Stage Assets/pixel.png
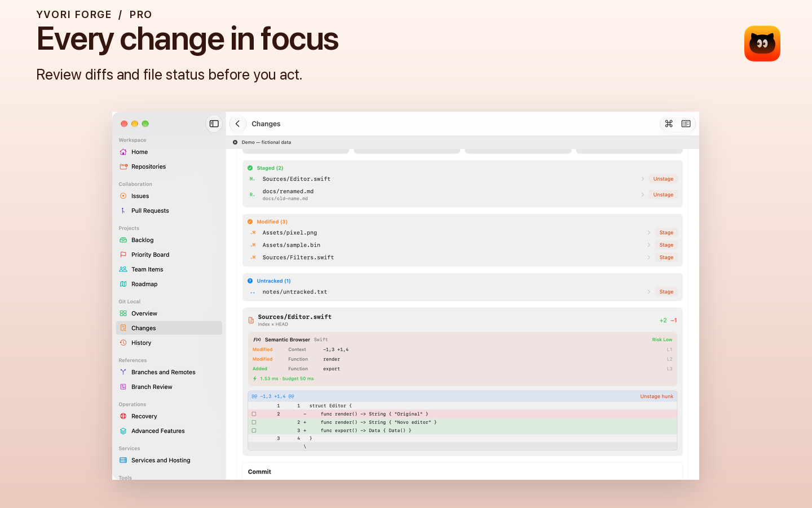 [x=667, y=233]
